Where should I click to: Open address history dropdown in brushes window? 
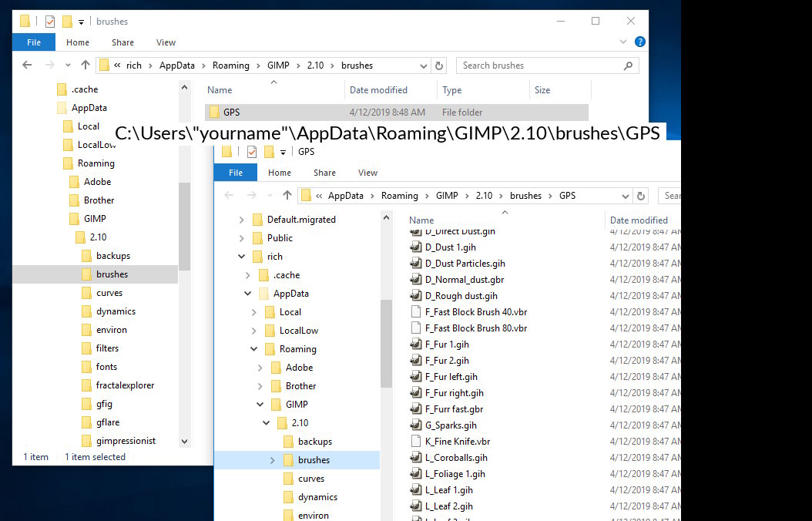[424, 66]
